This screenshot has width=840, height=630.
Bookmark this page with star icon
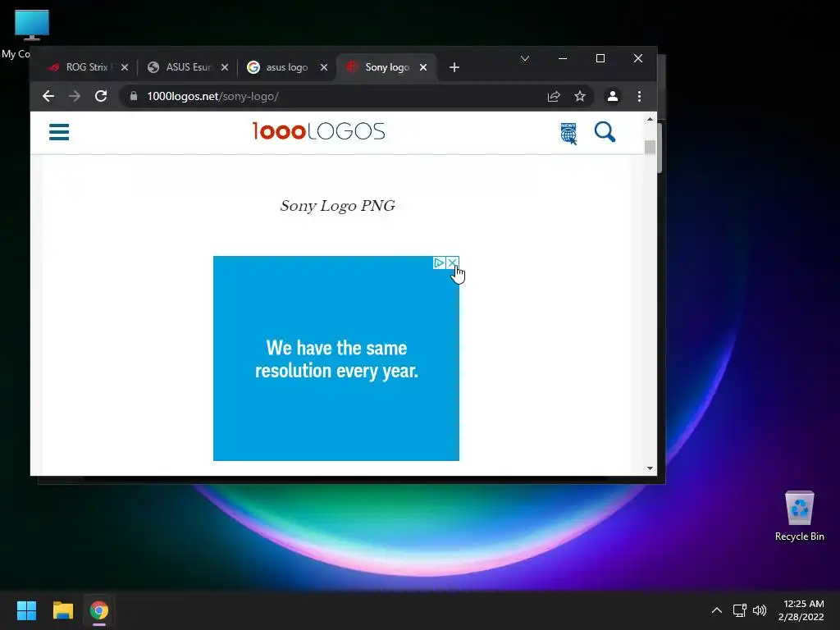[x=580, y=97]
